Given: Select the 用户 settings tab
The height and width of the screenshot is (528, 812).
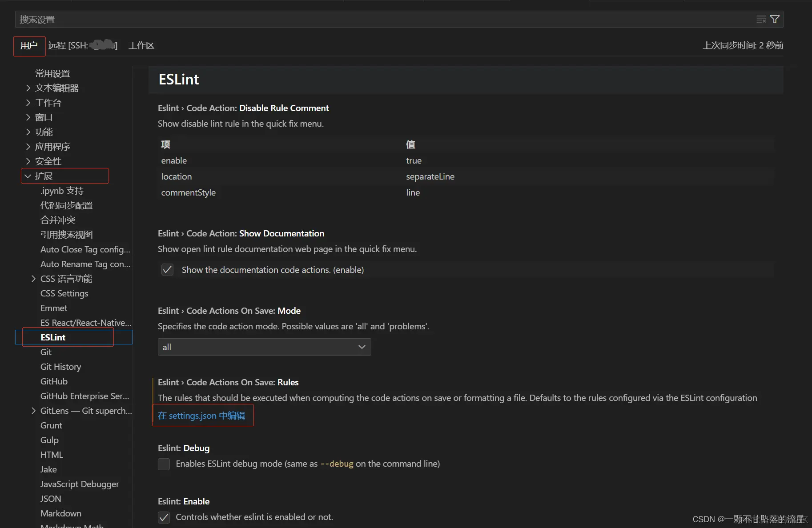Looking at the screenshot, I should click(29, 46).
